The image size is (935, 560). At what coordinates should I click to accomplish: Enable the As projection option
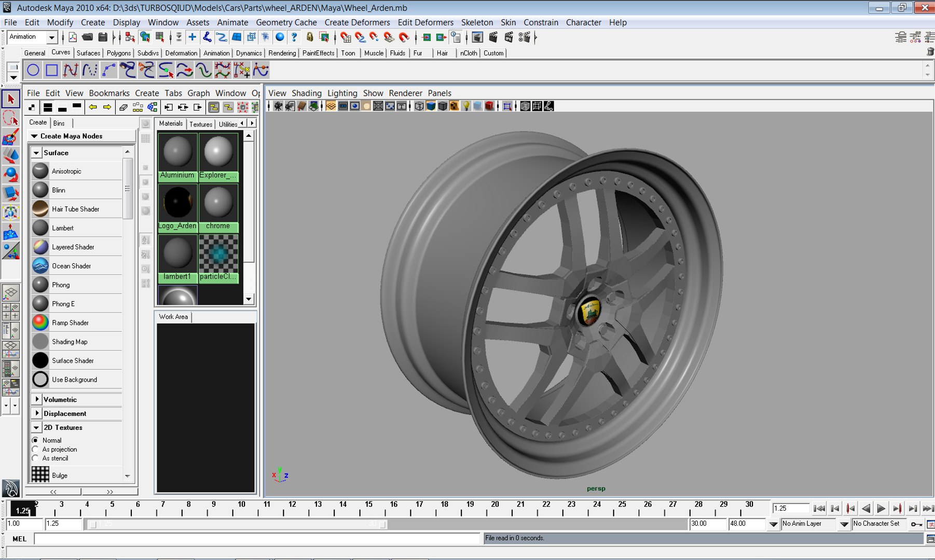pos(36,449)
